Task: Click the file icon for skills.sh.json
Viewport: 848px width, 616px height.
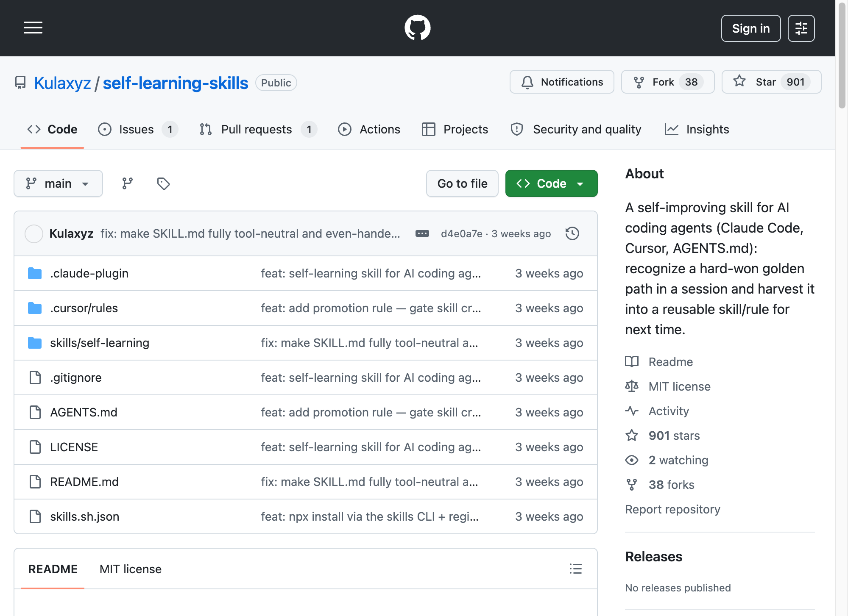Action: tap(35, 516)
